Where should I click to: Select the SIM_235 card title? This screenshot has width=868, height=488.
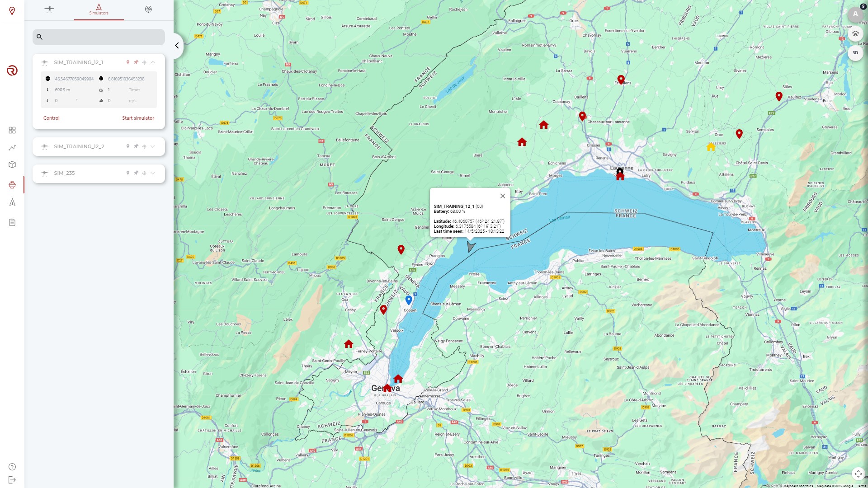click(x=64, y=173)
